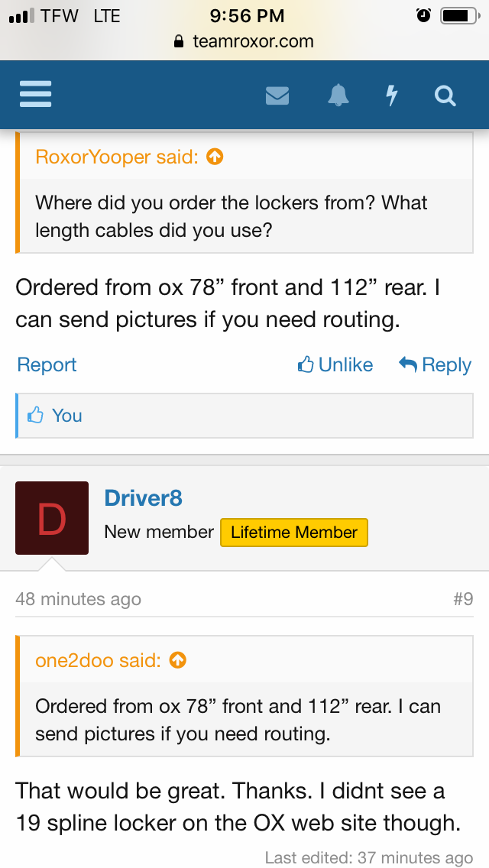Open the alerts bell icon
489x868 pixels.
coord(338,96)
